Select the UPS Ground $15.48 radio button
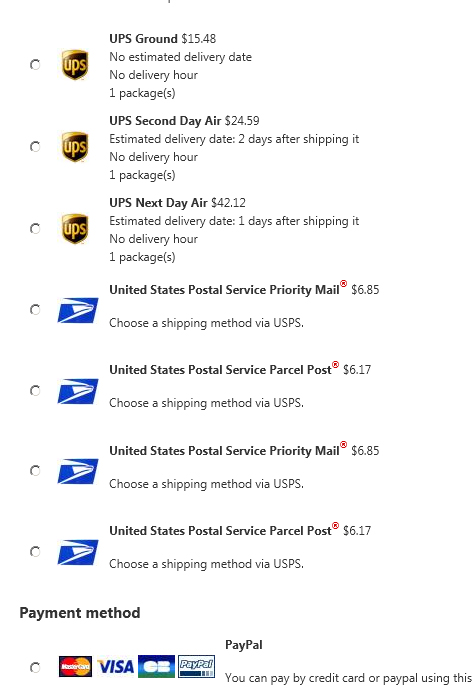 pos(35,65)
